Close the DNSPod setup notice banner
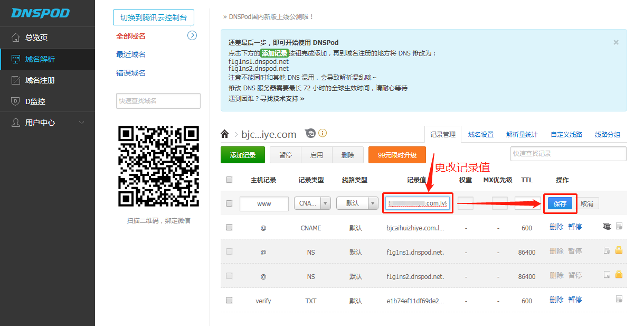644x326 pixels. [x=616, y=42]
